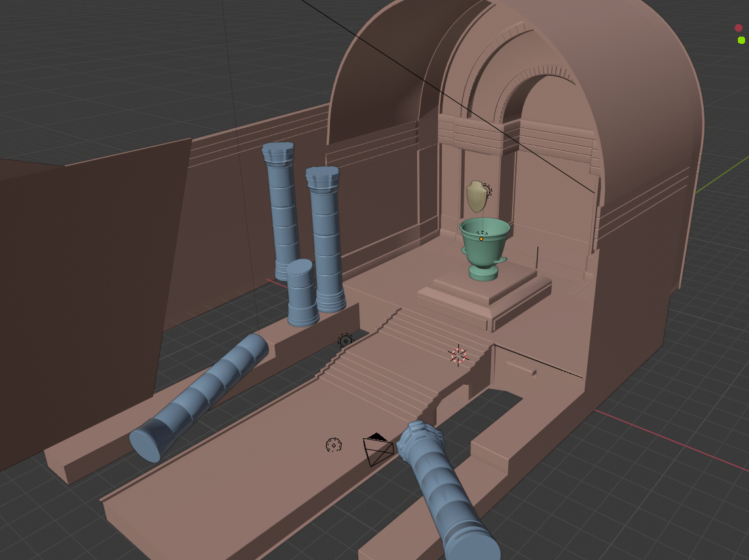Select the tall blue column on the left
749x560 pixels.
point(282,210)
